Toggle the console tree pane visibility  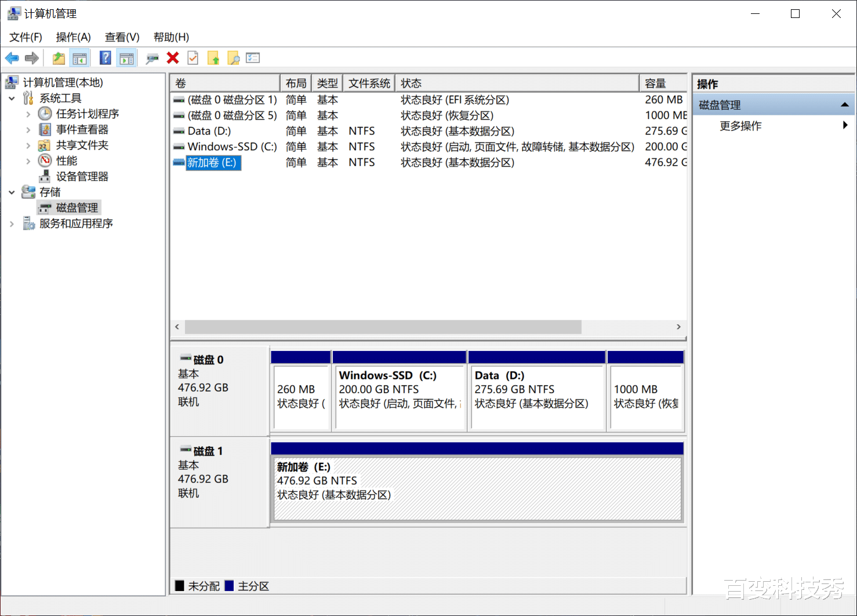[x=80, y=57]
